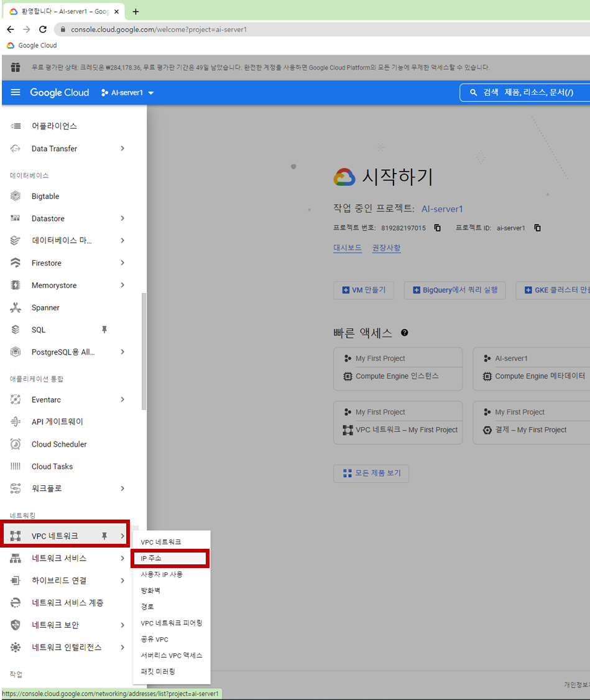Image resolution: width=590 pixels, height=700 pixels.
Task: Click the gift icon in trial banner
Action: pyautogui.click(x=16, y=67)
